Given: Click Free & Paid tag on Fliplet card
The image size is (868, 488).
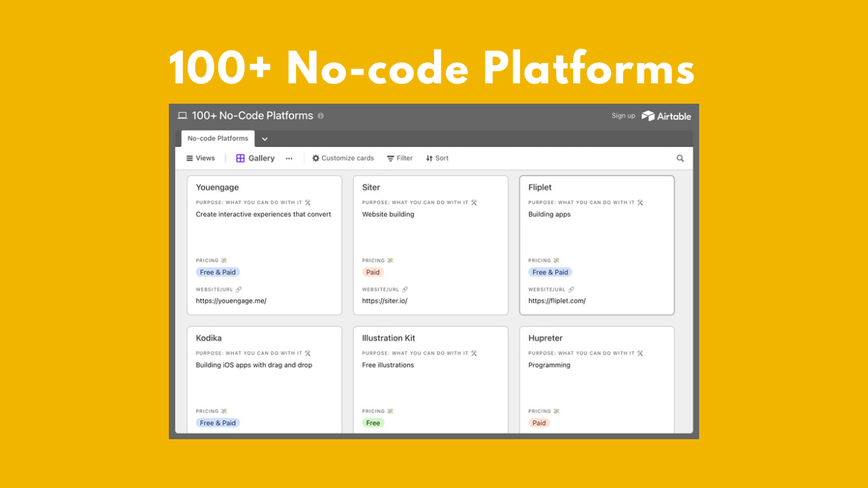Looking at the screenshot, I should coord(550,272).
